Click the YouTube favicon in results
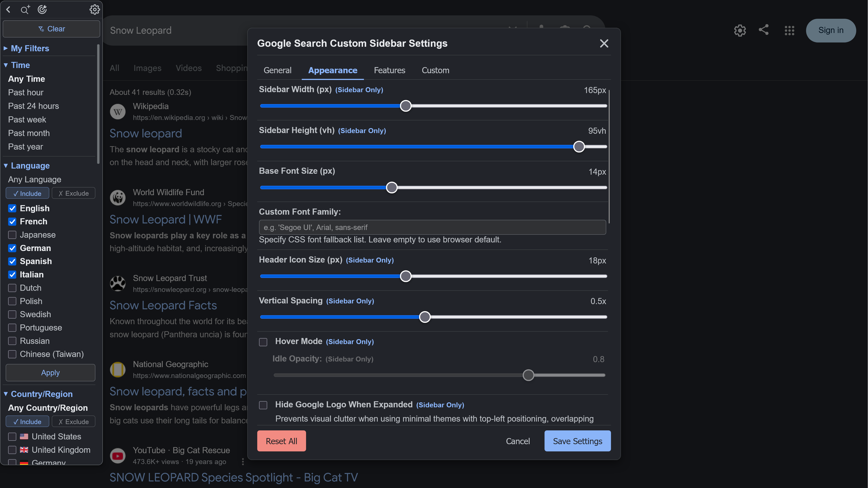 pos(118,456)
